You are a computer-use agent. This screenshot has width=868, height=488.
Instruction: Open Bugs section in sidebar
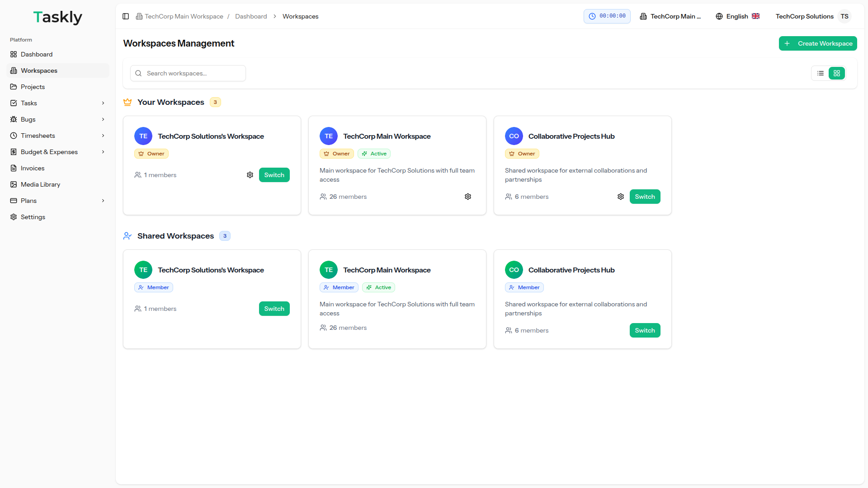coord(28,119)
